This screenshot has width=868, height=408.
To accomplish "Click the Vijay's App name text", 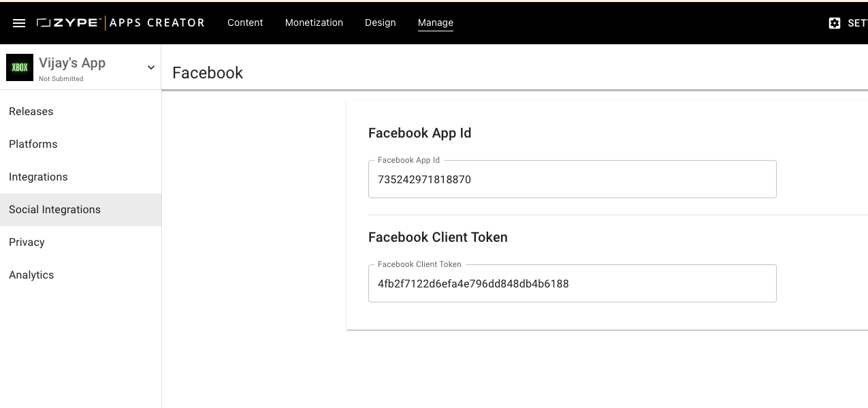I will (x=72, y=63).
